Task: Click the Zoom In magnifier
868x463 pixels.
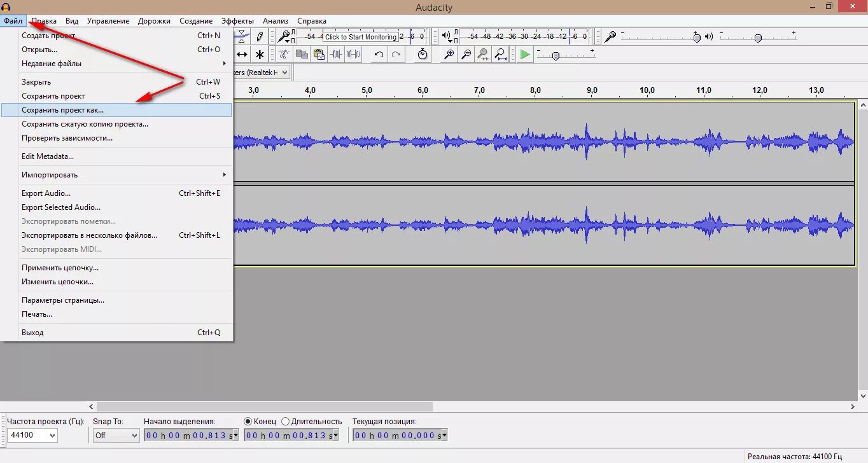Action: (449, 55)
